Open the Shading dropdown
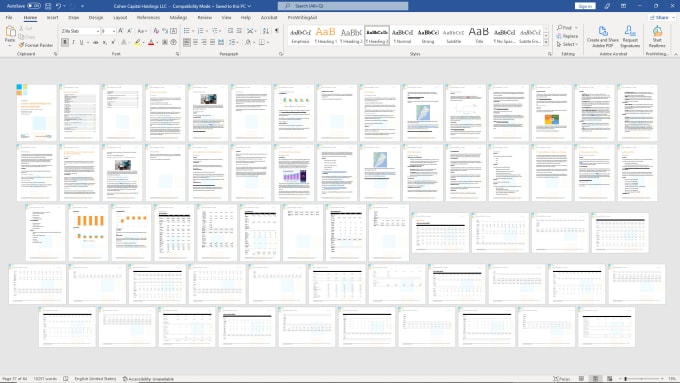Screen dimensions: 680x383 tap(253, 43)
